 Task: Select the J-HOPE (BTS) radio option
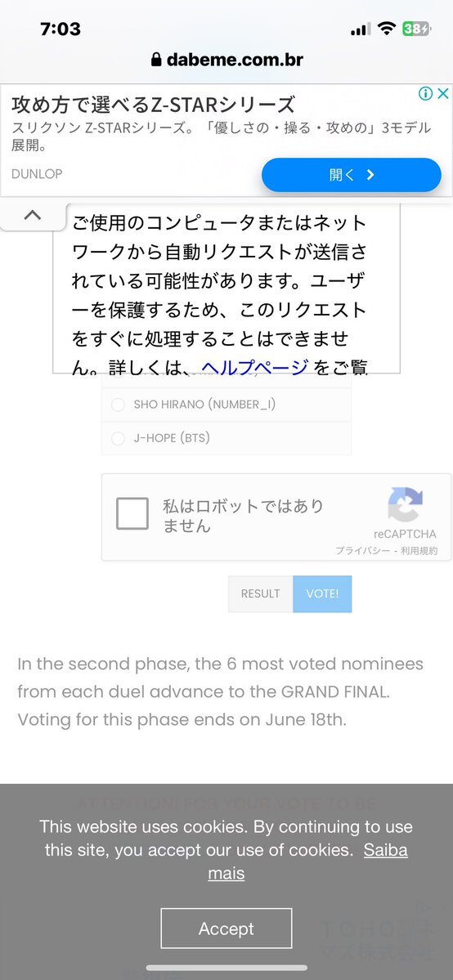(x=119, y=439)
